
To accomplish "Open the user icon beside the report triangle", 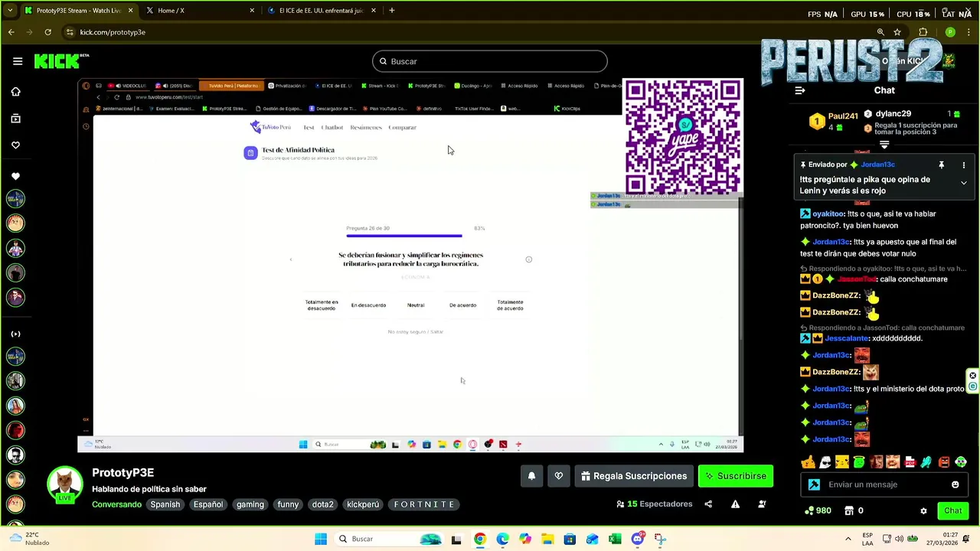I will tap(762, 504).
